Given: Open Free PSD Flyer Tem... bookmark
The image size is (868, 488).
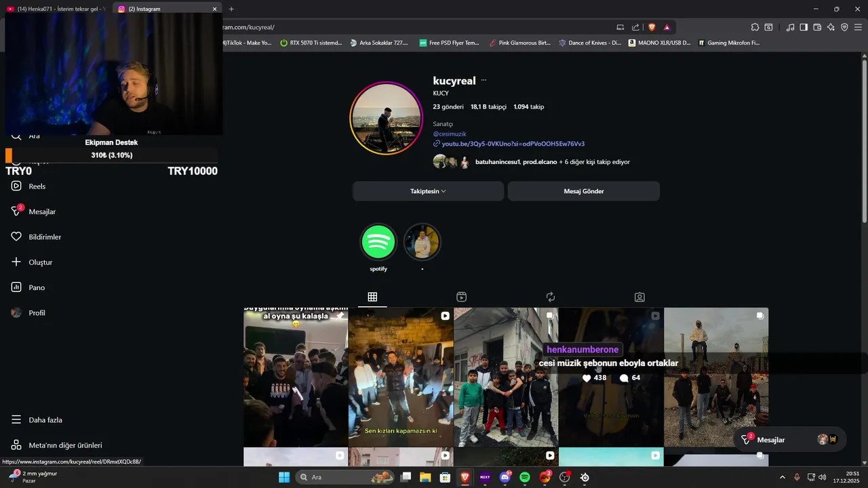Looking at the screenshot, I should pyautogui.click(x=449, y=43).
